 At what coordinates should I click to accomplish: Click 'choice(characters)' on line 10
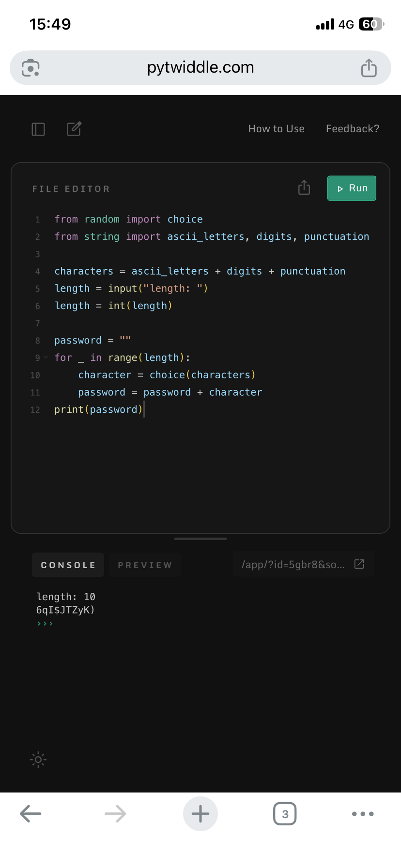tap(202, 375)
